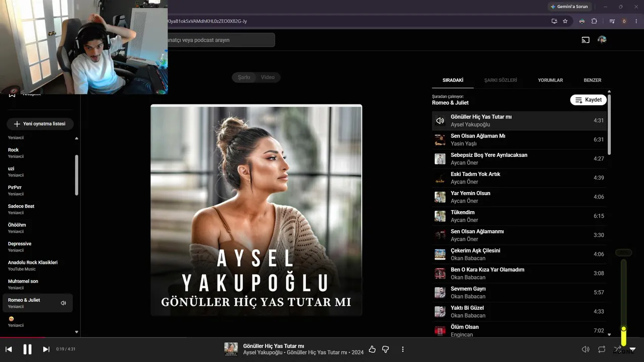This screenshot has height=362, width=644.
Task: Open the player bar three-dot menu
Action: (403, 349)
